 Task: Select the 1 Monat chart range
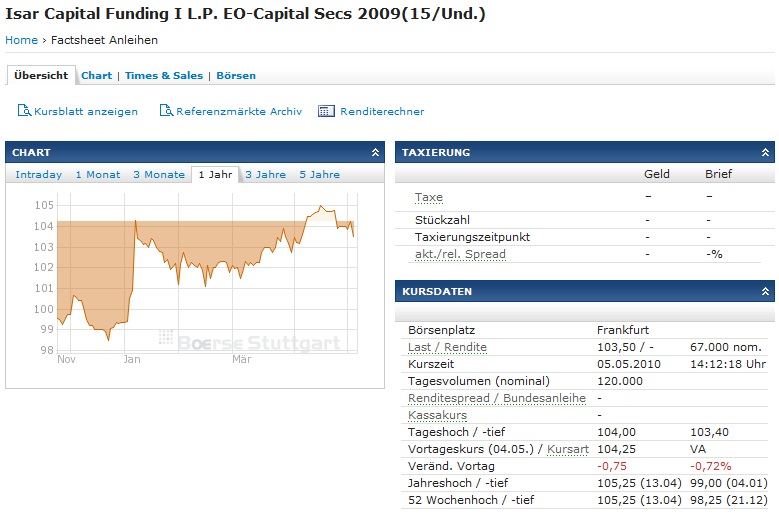98,174
